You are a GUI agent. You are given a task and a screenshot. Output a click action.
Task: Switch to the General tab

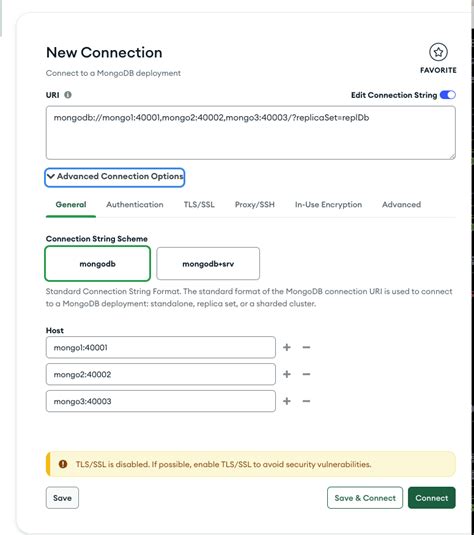tap(71, 205)
